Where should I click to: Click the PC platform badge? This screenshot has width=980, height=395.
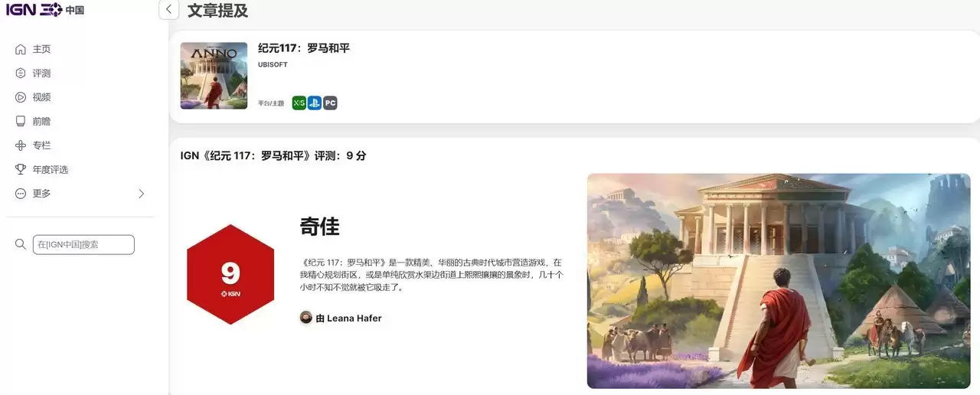point(330,103)
